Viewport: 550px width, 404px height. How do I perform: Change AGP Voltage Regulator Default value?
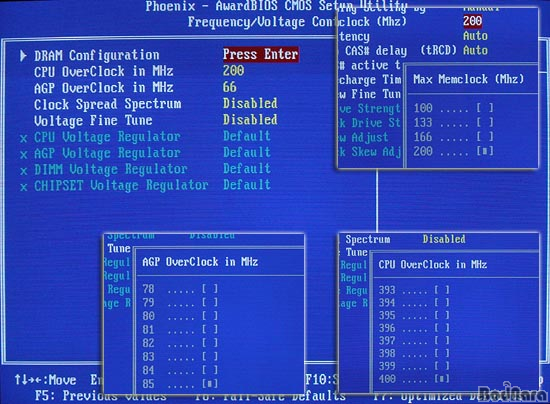point(247,152)
